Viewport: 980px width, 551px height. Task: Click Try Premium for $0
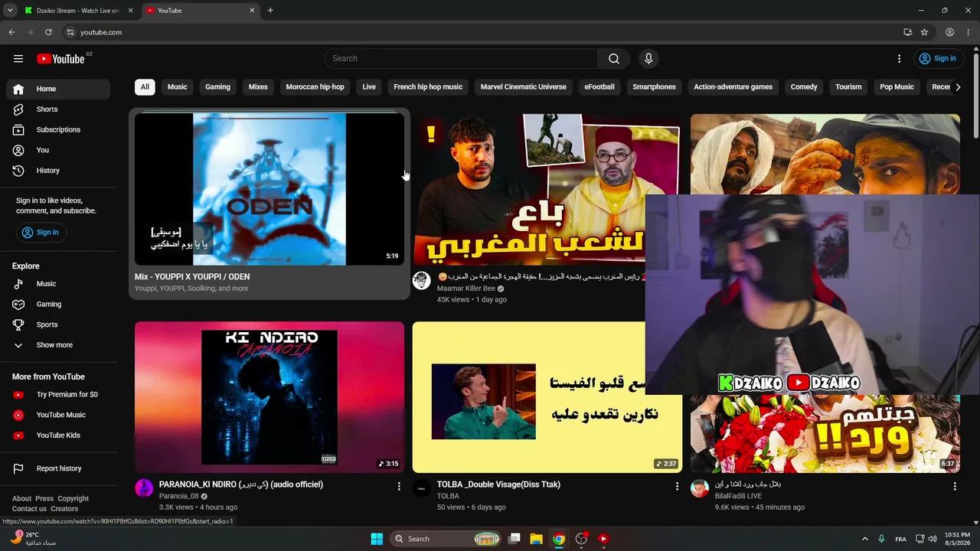58,395
